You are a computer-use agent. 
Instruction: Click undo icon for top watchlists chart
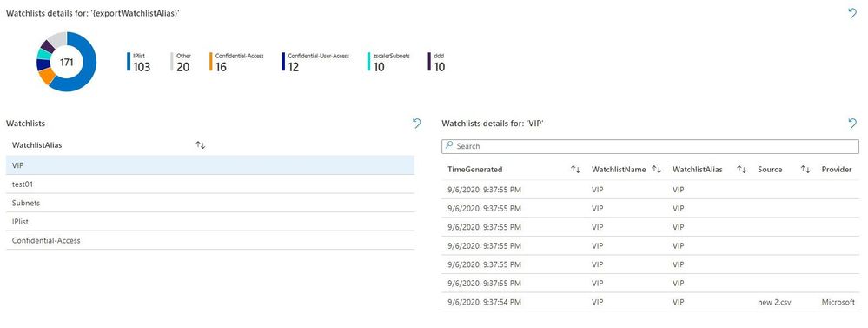click(x=852, y=13)
